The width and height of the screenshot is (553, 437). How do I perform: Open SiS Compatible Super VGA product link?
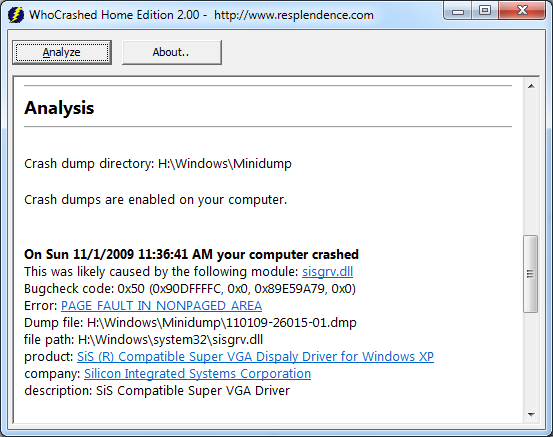click(255, 357)
